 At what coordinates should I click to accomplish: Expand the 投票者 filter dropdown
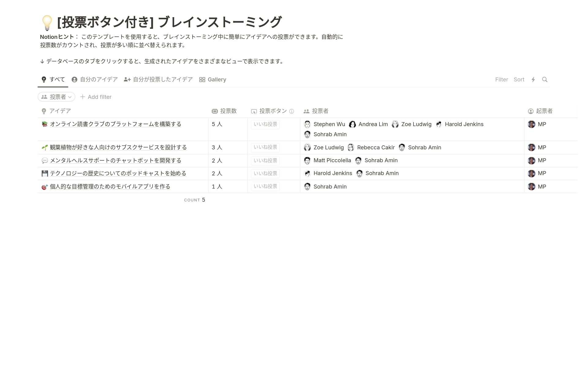57,97
